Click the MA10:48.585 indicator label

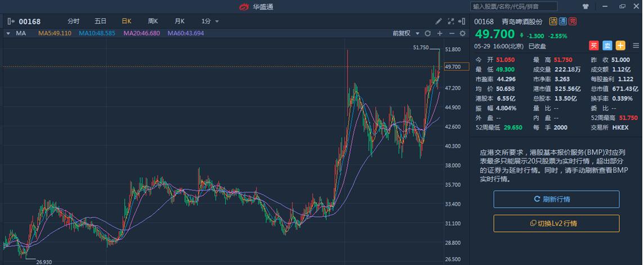tap(97, 33)
